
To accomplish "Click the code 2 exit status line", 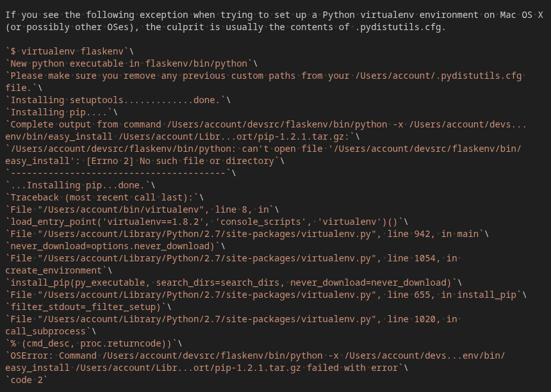I will (x=24, y=380).
